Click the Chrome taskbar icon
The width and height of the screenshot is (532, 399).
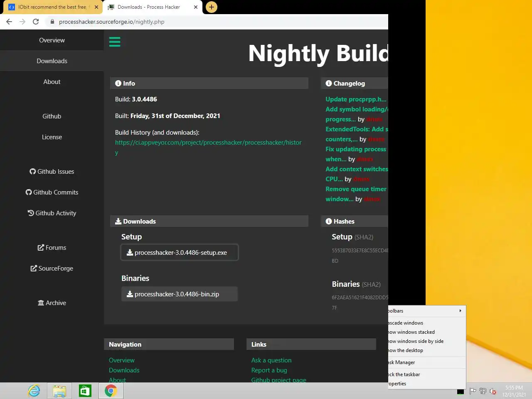111,391
